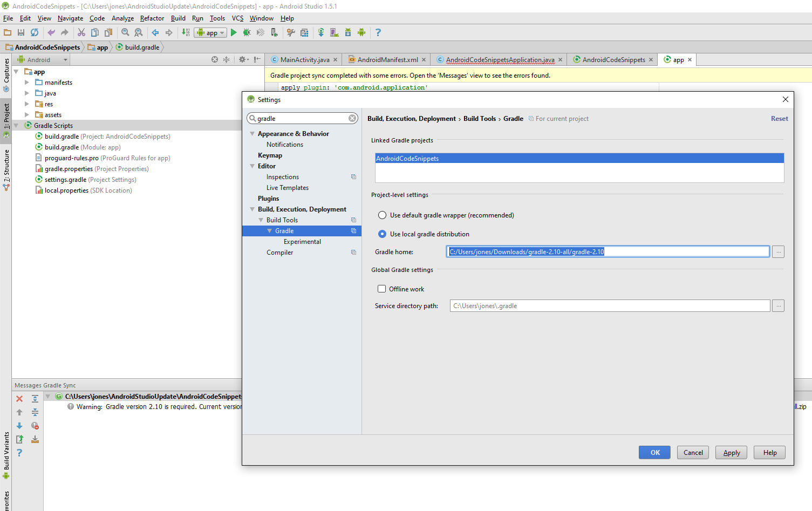This screenshot has height=511, width=812.
Task: Click the Synchronize toolbar icon
Action: click(x=35, y=32)
